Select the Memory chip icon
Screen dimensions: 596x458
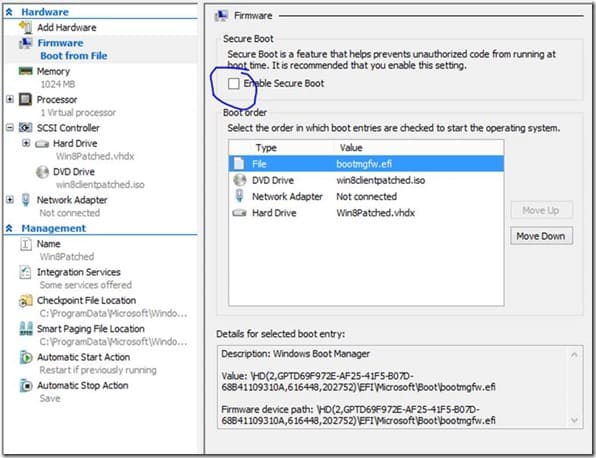(25, 71)
